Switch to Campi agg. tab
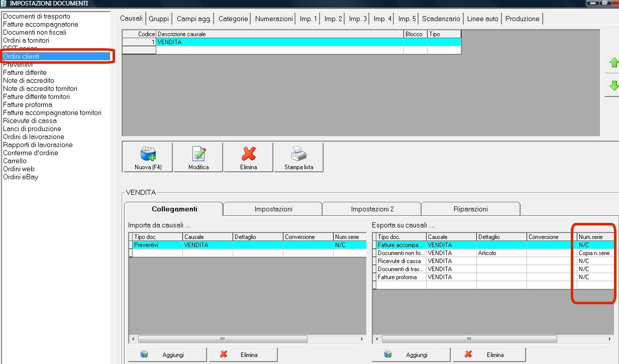Viewport: 619px width, 364px height. click(194, 19)
